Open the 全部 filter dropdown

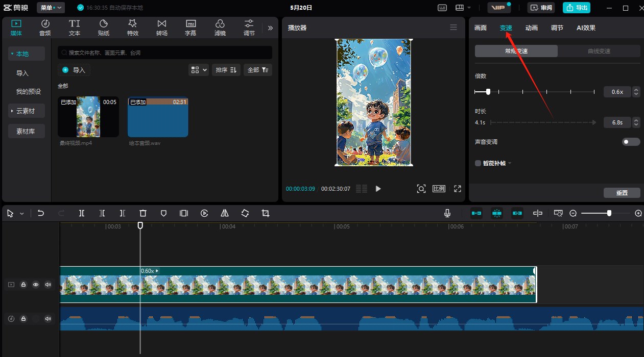257,70
